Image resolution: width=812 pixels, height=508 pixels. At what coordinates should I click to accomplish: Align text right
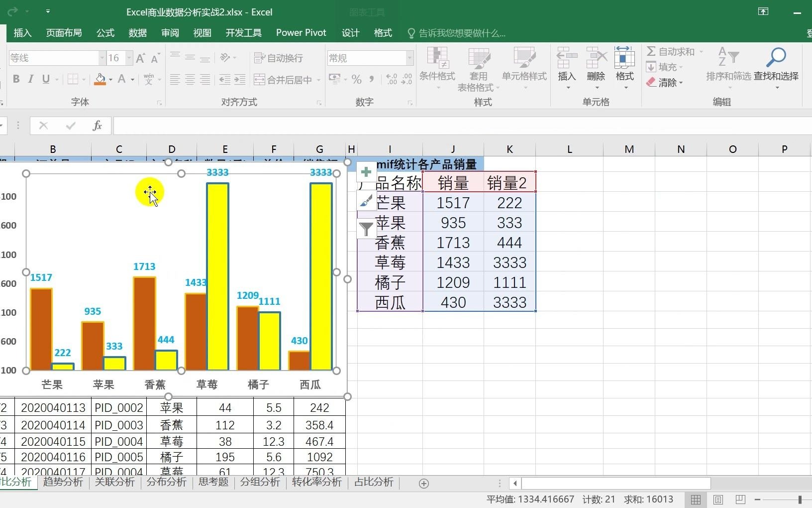(x=205, y=80)
